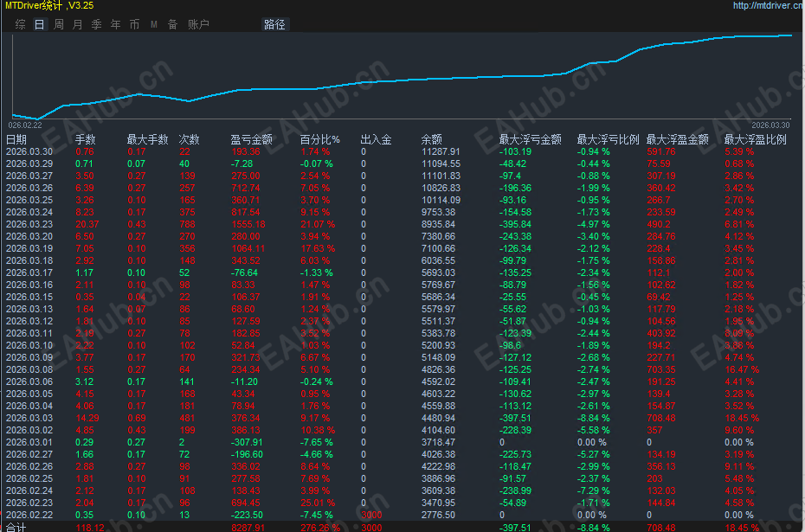Open the 周 weekly statistics tab
Viewport: 805px width, 532px height.
click(x=59, y=24)
